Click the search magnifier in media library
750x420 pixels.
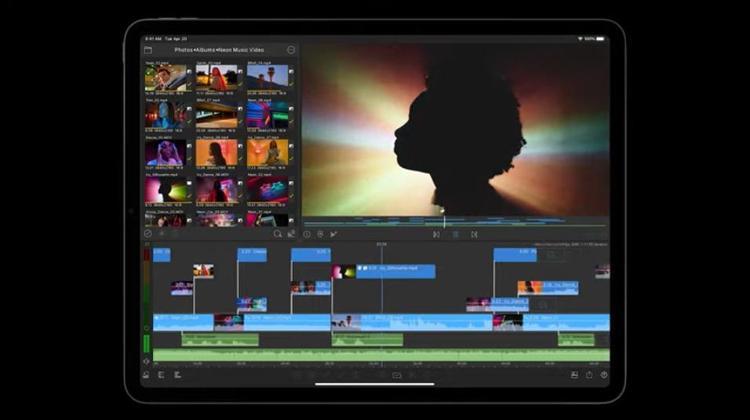click(278, 234)
